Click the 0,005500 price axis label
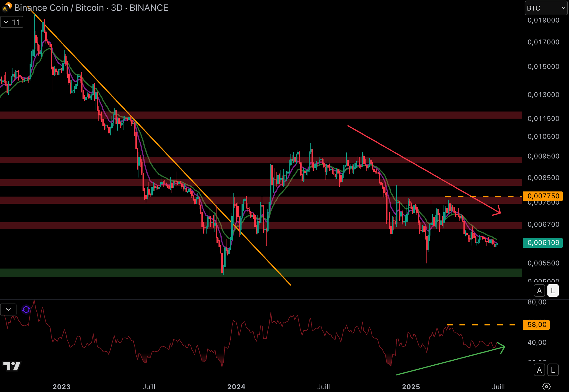The width and height of the screenshot is (569, 392). pos(543,263)
